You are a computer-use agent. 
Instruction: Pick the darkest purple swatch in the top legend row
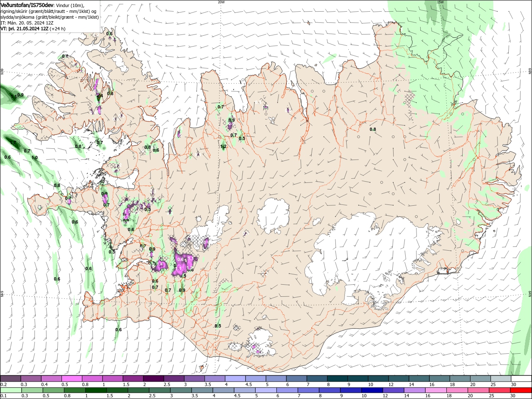tap(153, 379)
